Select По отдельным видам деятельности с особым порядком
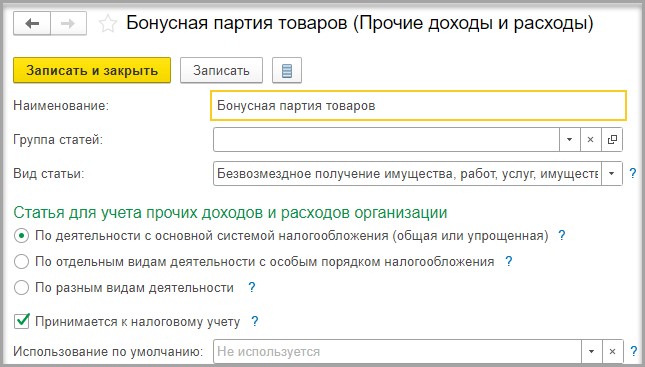 (x=21, y=262)
